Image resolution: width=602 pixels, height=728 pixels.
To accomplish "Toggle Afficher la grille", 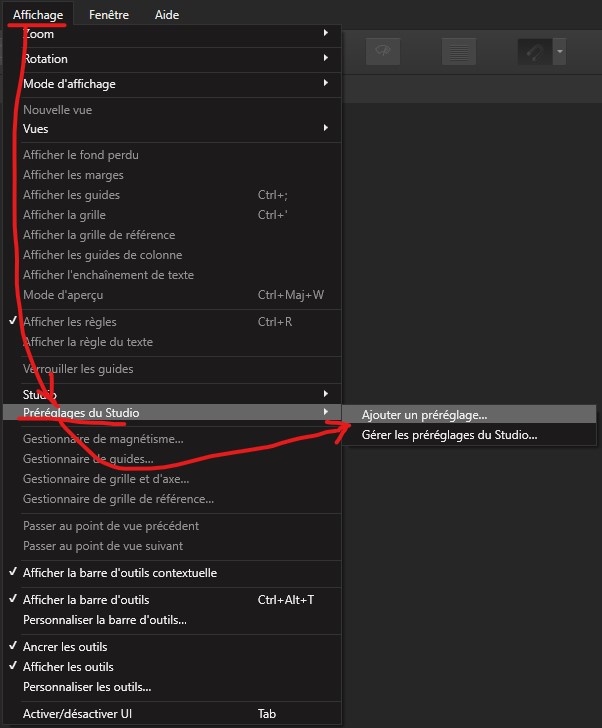I will [173, 215].
